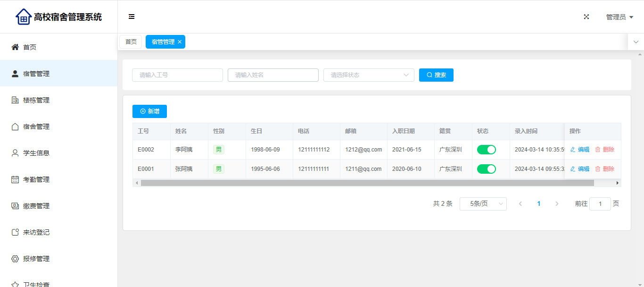Image resolution: width=644 pixels, height=287 pixels.
Task: Click the house logo icon
Action: tap(24, 17)
